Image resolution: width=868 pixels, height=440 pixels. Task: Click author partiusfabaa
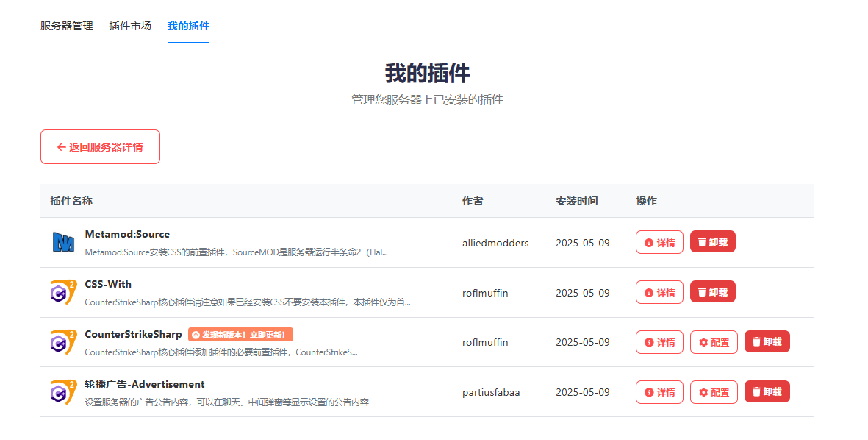(x=491, y=392)
